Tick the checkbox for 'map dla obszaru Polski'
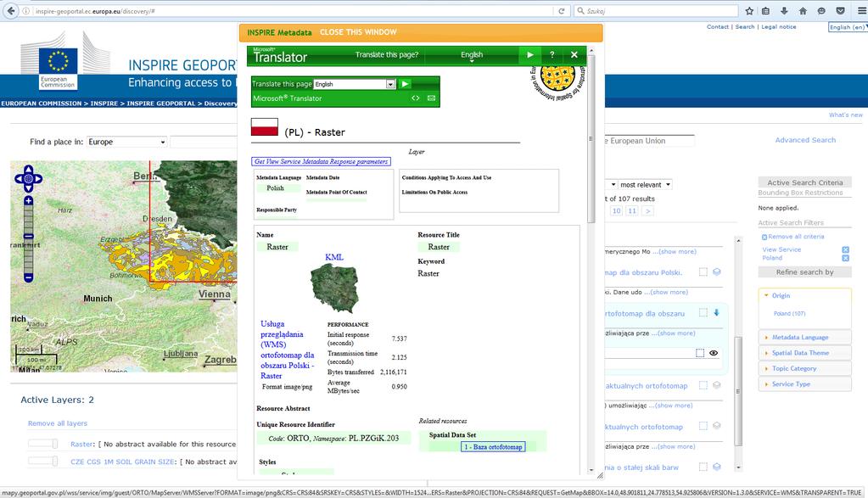The image size is (868, 498). [x=703, y=271]
